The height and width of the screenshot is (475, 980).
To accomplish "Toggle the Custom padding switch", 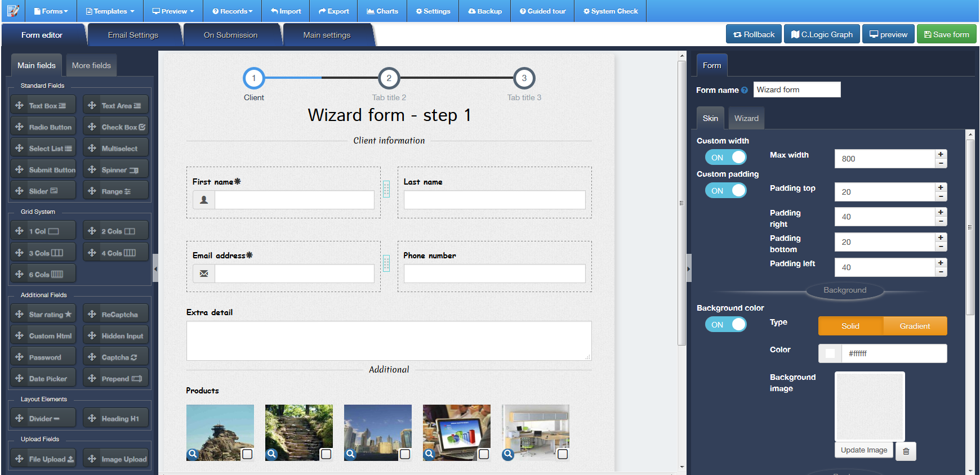I will pos(726,191).
